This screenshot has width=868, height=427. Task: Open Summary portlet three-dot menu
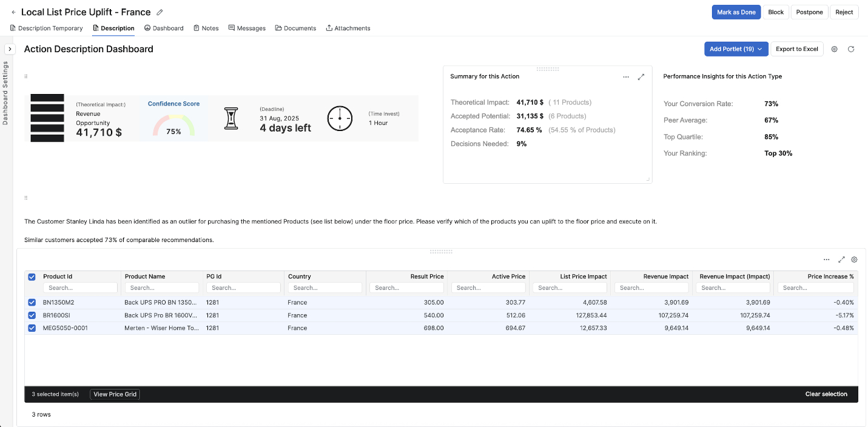[x=626, y=77]
